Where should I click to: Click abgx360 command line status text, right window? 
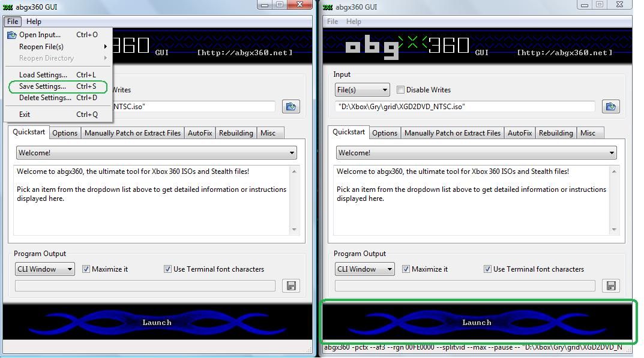click(473, 347)
